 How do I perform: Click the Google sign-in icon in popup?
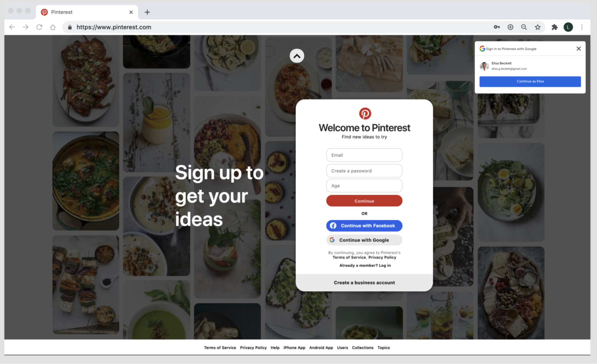482,49
